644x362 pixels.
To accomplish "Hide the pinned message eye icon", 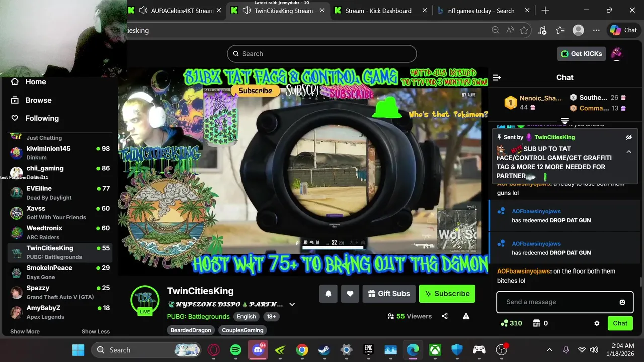I will click(628, 137).
